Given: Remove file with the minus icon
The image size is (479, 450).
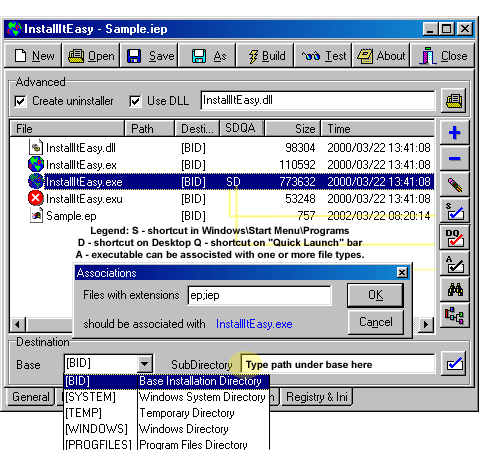Looking at the screenshot, I should [454, 159].
